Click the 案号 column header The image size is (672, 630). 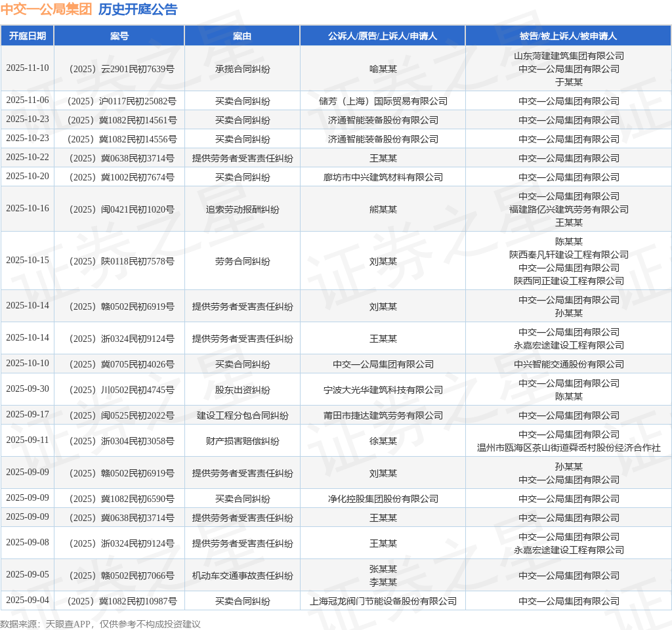coord(119,36)
